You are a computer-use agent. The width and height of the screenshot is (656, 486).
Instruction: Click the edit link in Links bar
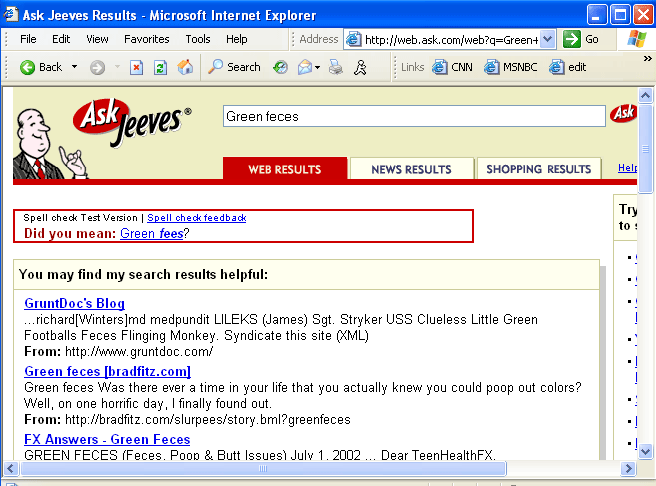tap(568, 67)
